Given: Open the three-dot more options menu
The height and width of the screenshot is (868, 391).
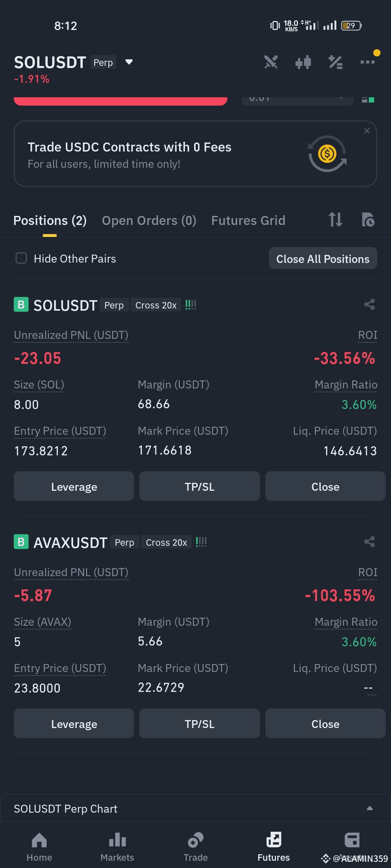Looking at the screenshot, I should [367, 62].
